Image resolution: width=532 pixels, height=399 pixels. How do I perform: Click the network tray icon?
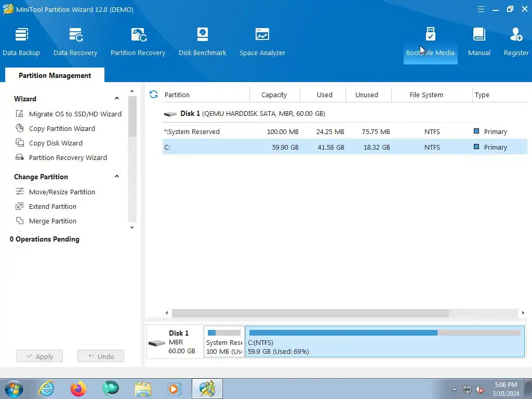[x=467, y=390]
